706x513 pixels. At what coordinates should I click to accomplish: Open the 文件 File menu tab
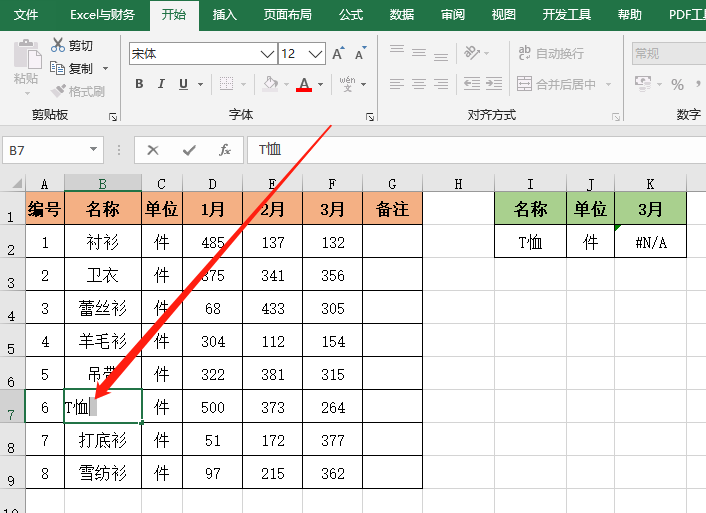point(26,15)
